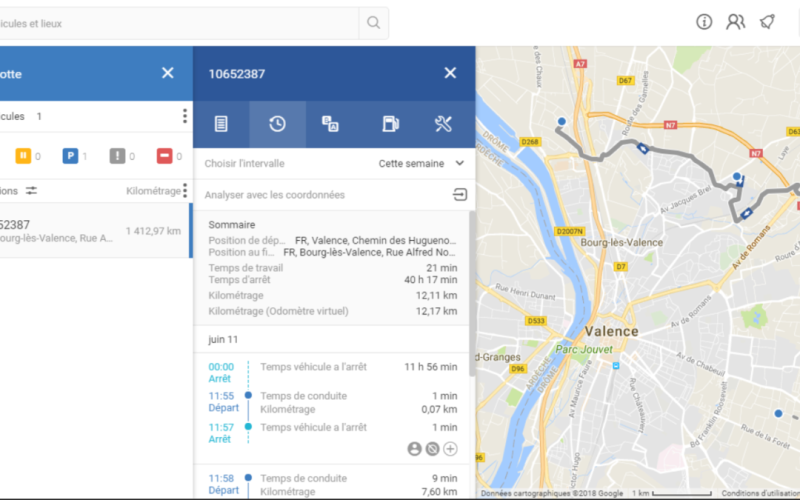Click the analyze with coordinates export icon
This screenshot has height=500, width=800.
coord(460,194)
